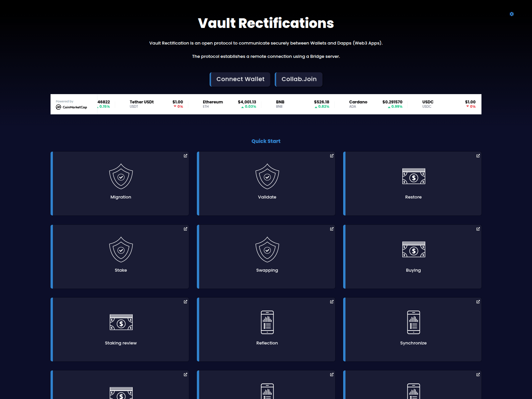Screen dimensions: 532x399
Task: Select the Validate card label
Action: point(267,197)
